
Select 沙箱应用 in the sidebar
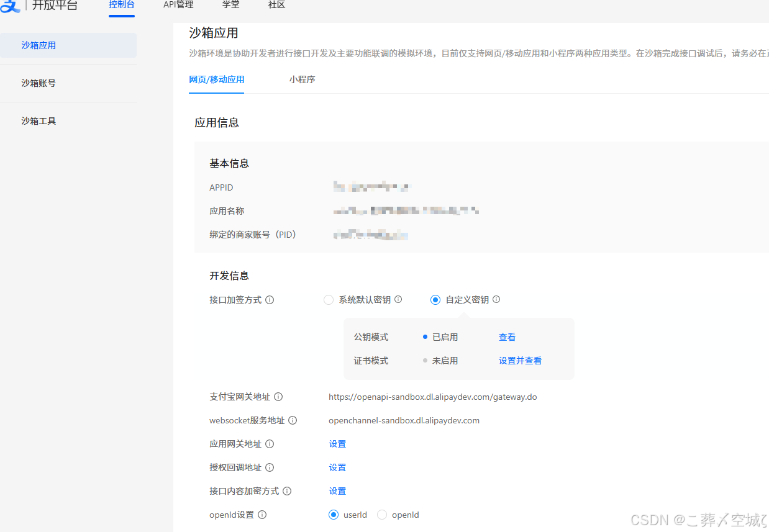coord(68,45)
